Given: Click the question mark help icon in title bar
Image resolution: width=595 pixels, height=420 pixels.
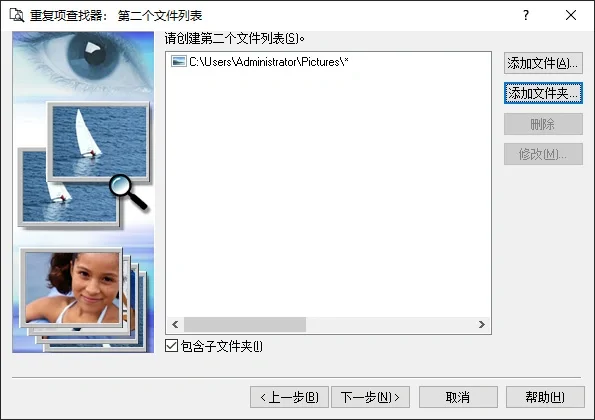Looking at the screenshot, I should coord(526,16).
